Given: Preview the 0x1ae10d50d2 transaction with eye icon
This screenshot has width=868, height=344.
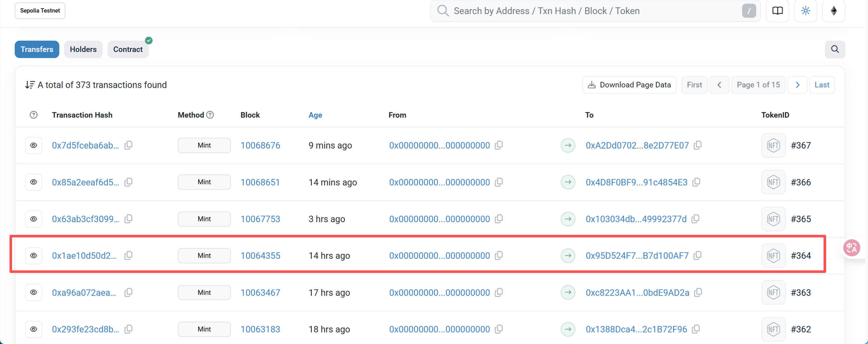Looking at the screenshot, I should click(34, 256).
